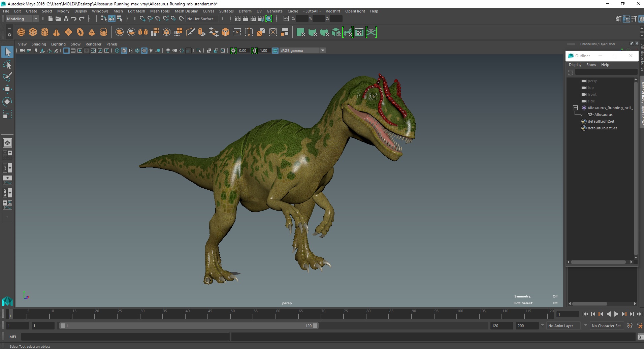Click the No Live Surface field
Image resolution: width=644 pixels, height=349 pixels.
coord(202,19)
